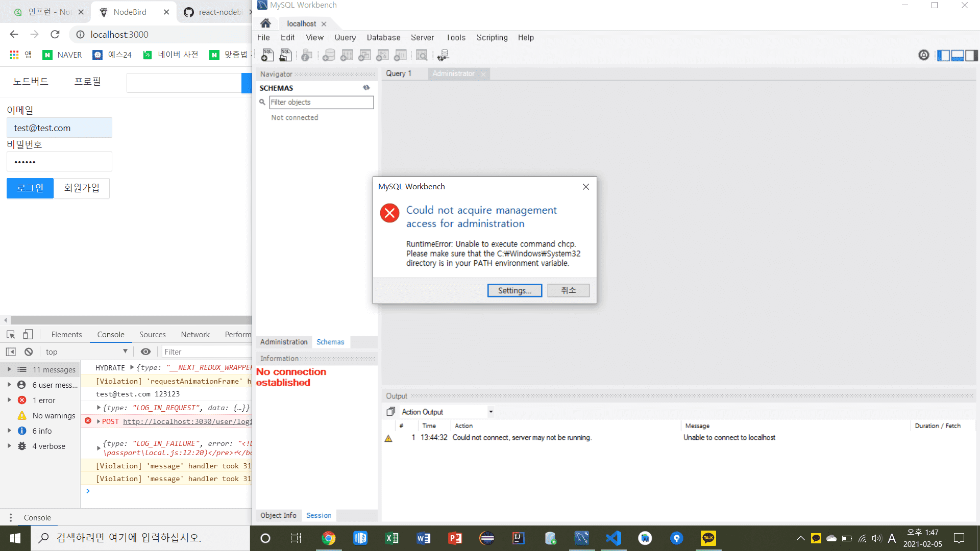Toggle the left sidebar panel visibility

(944, 55)
